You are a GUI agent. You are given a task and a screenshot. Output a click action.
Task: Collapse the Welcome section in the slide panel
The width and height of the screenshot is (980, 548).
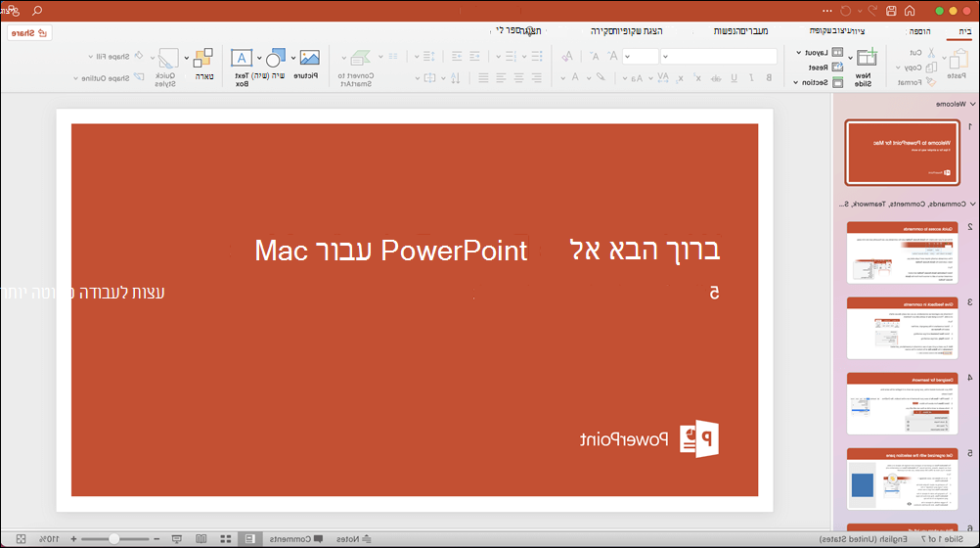coord(972,104)
